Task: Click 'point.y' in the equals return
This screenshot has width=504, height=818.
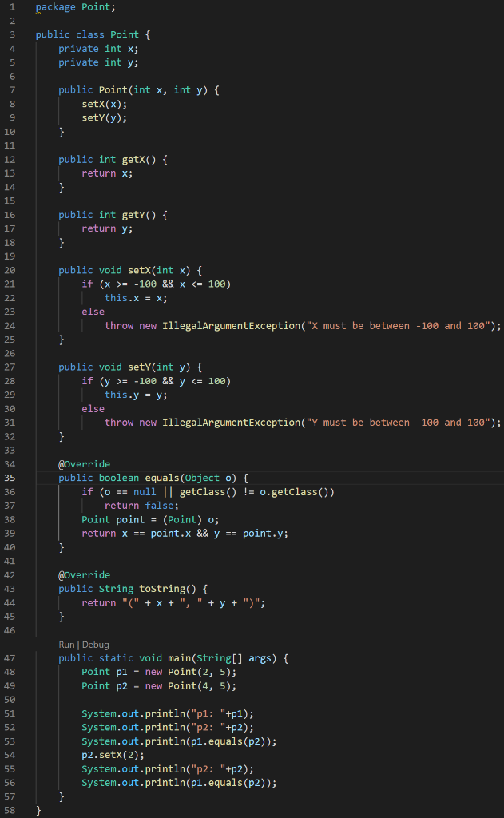Action: pyautogui.click(x=263, y=534)
